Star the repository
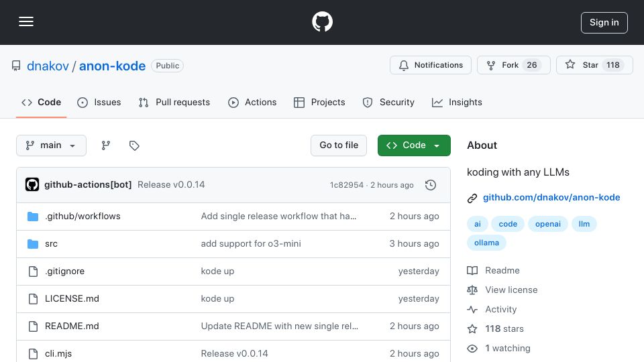 pos(594,65)
